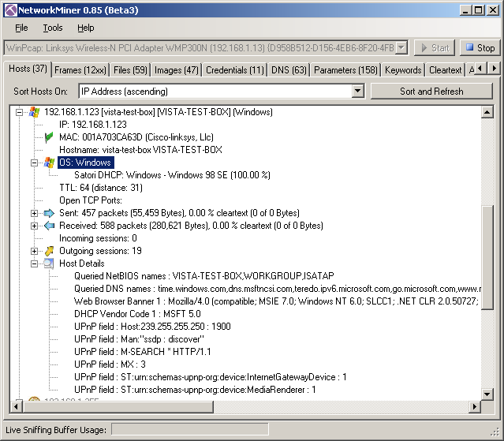The image size is (504, 441).
Task: Select UPnP field MediaRenderer row
Action: [x=195, y=390]
